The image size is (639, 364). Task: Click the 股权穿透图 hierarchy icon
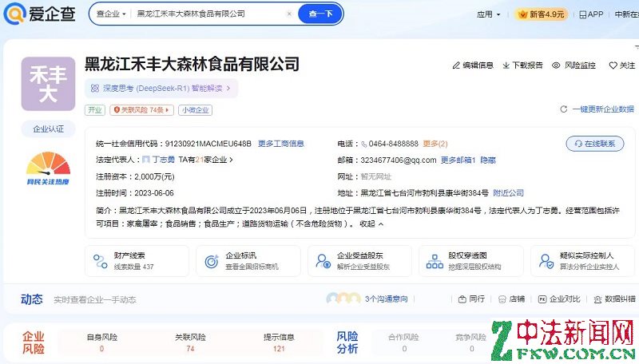click(435, 261)
